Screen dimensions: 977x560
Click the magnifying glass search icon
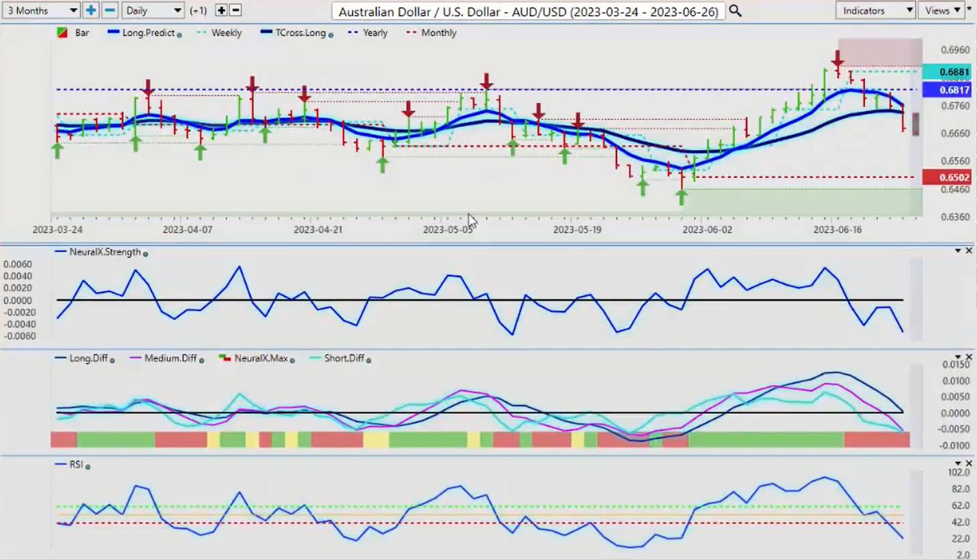[x=735, y=10]
